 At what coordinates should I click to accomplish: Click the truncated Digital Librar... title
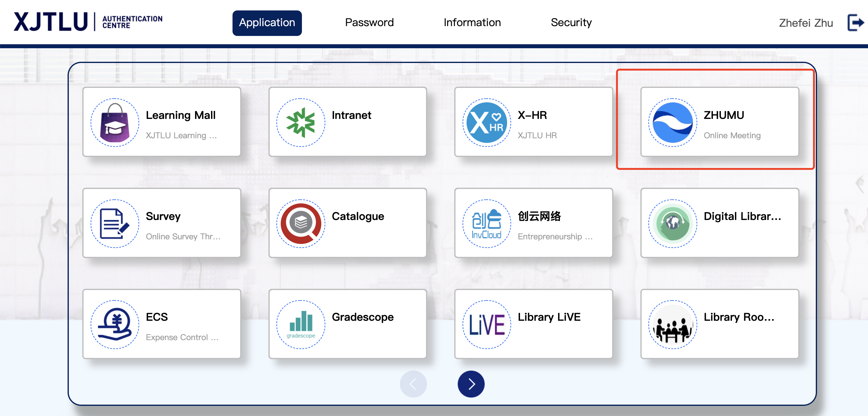point(742,216)
